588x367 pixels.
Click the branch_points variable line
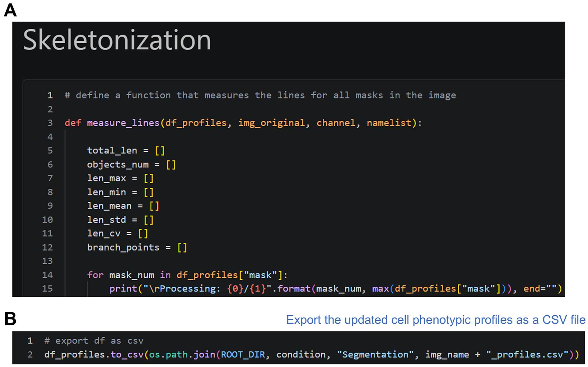137,247
